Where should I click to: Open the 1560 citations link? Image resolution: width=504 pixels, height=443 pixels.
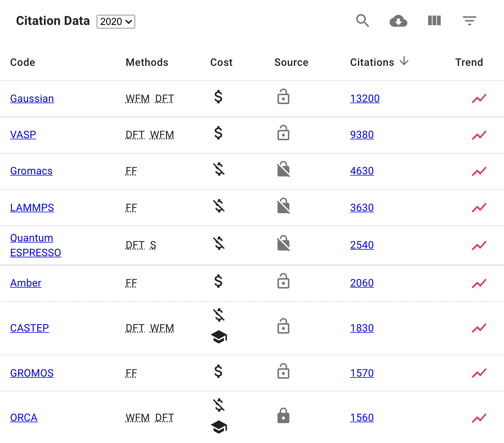point(362,417)
